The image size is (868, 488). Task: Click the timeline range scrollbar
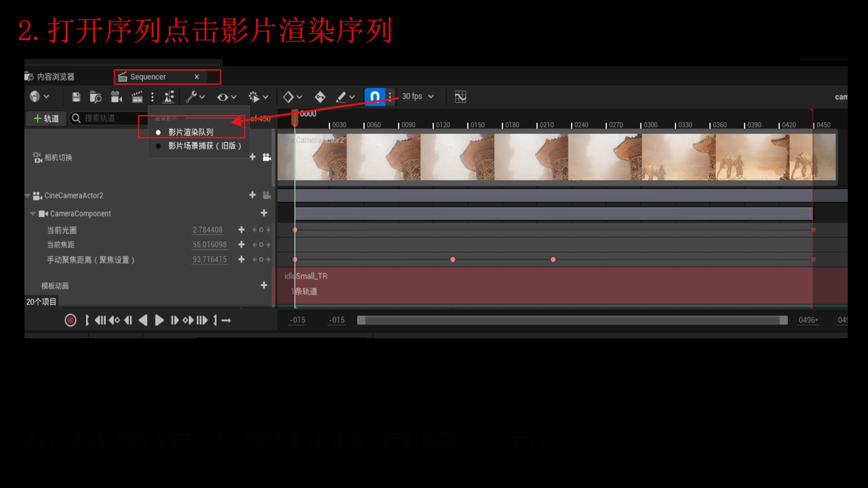[x=572, y=320]
